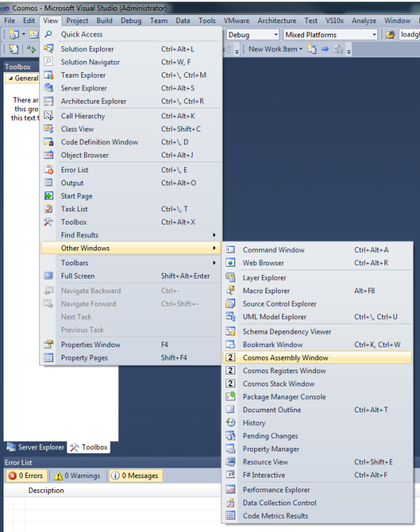The height and width of the screenshot is (532, 420).
Task: Click the Team Explorer menu icon
Action: click(48, 75)
